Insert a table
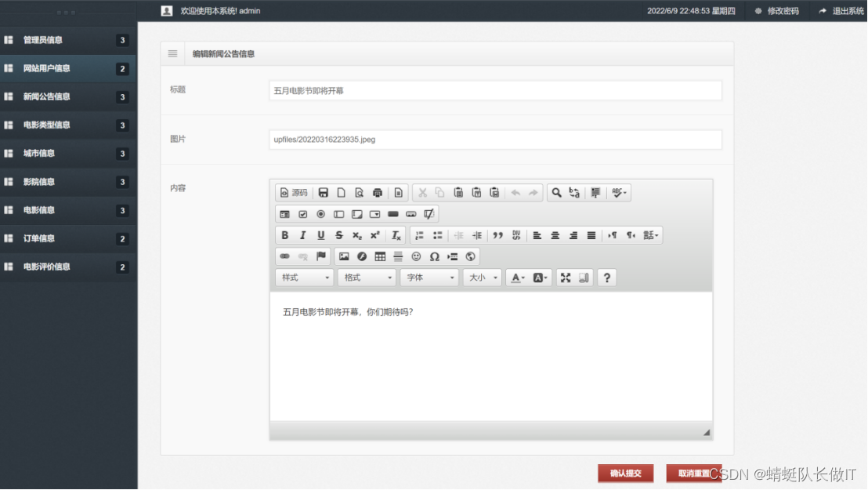Viewport: 868px width, 490px height. tap(380, 256)
